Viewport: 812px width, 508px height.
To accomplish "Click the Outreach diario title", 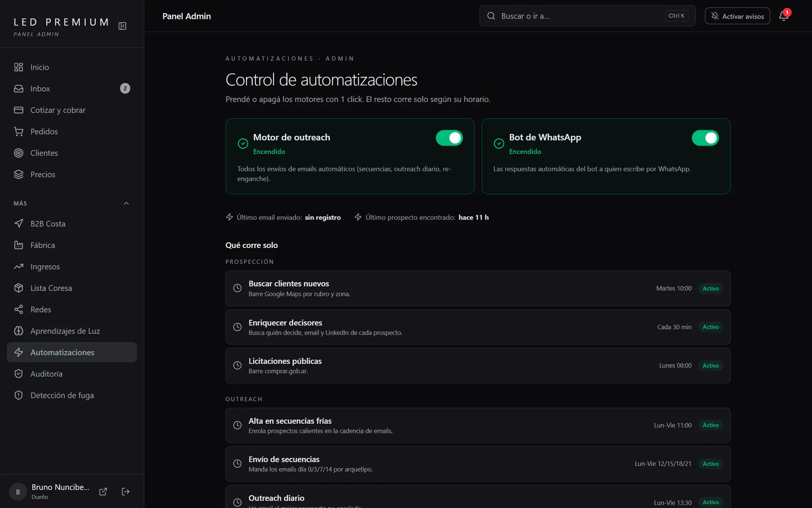I will [277, 498].
